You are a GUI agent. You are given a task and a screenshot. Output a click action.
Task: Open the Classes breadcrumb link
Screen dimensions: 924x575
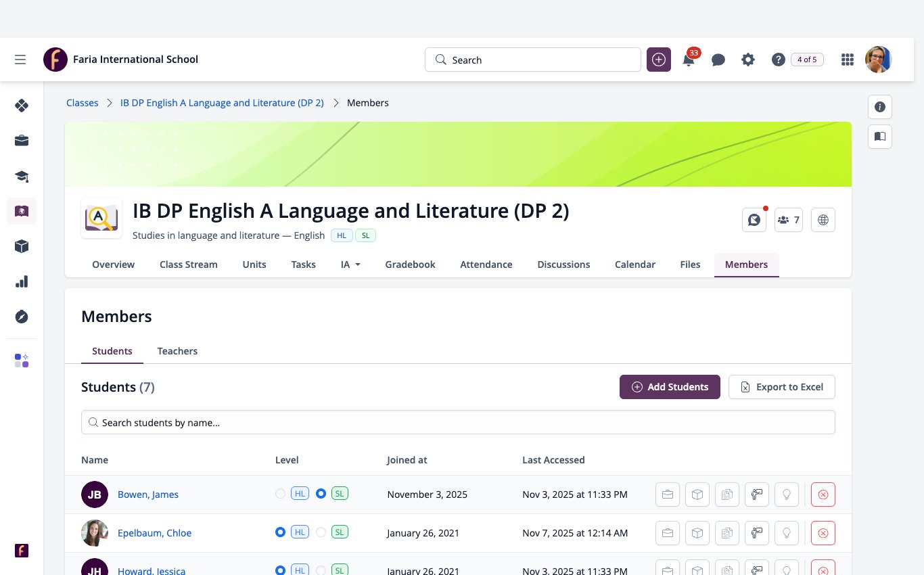pyautogui.click(x=83, y=103)
